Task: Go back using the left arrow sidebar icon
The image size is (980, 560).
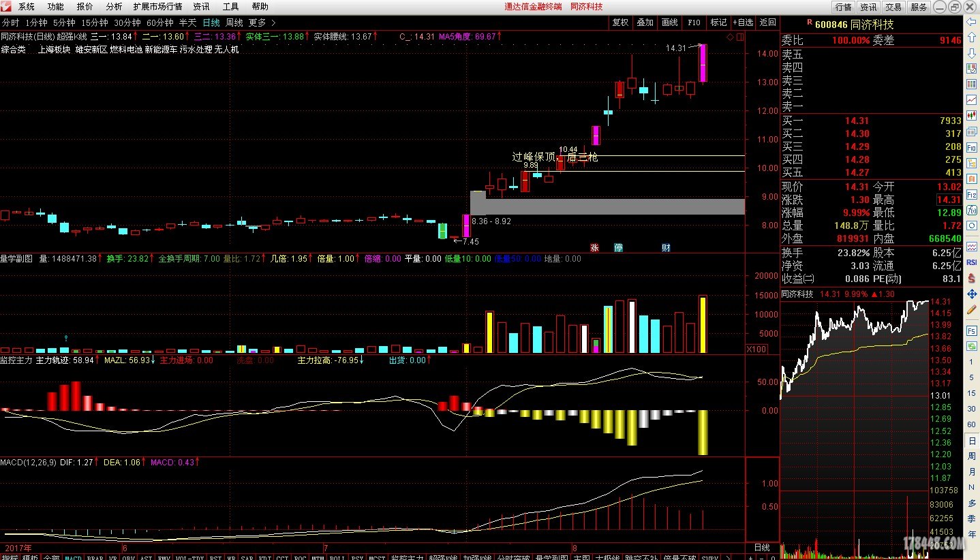Action: pyautogui.click(x=972, y=22)
